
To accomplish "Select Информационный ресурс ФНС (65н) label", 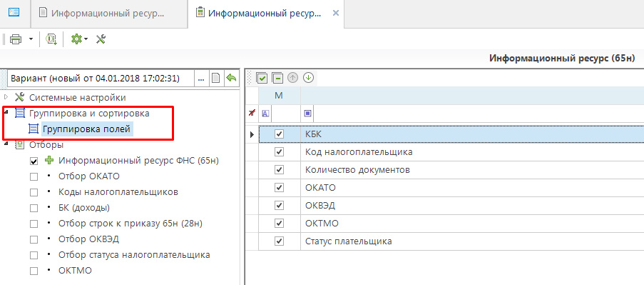I will (138, 161).
